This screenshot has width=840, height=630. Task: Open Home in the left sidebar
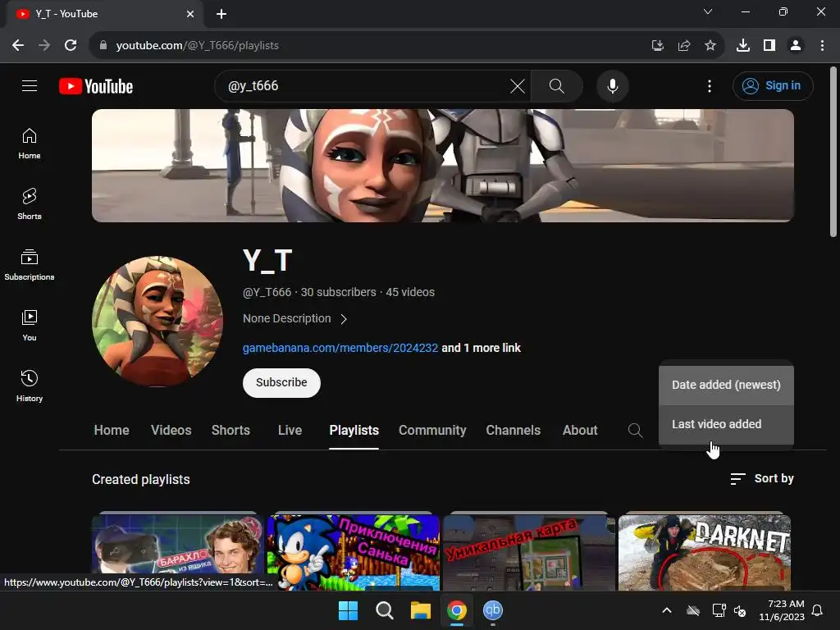[x=30, y=144]
